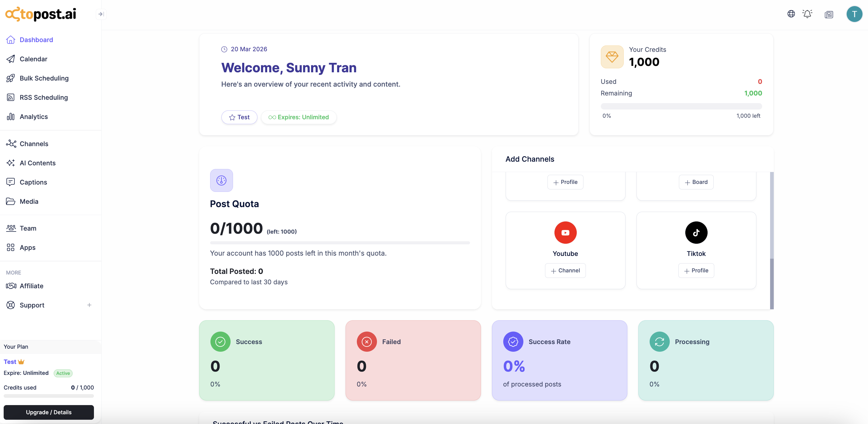This screenshot has width=868, height=424.
Task: Add a Youtube Channel
Action: coord(565,270)
